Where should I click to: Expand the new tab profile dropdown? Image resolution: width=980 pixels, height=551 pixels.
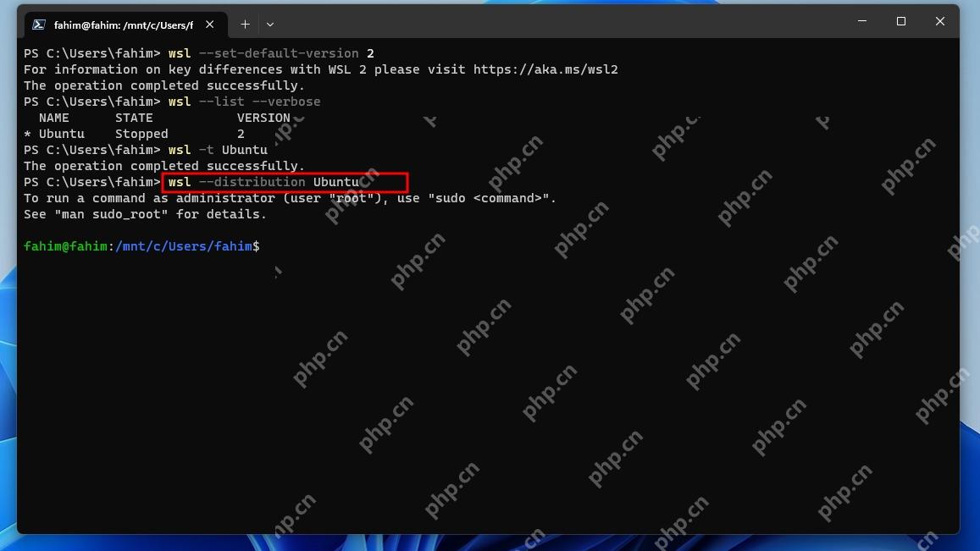coord(270,25)
